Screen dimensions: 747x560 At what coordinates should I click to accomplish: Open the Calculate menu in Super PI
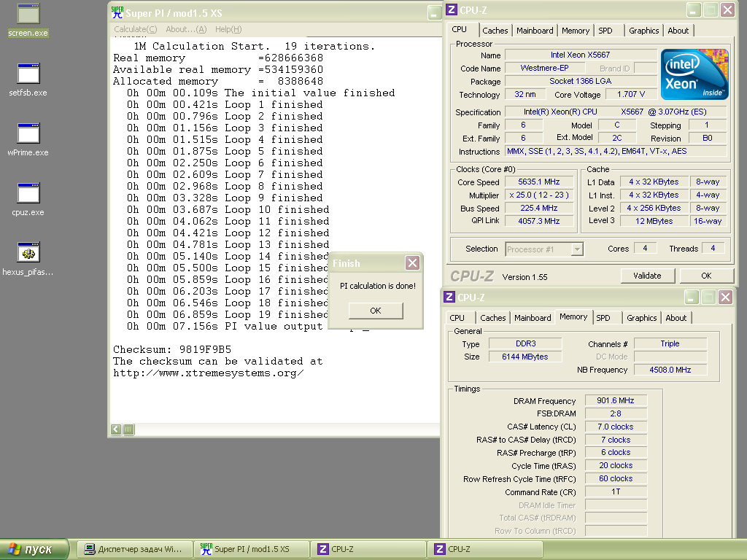[135, 29]
